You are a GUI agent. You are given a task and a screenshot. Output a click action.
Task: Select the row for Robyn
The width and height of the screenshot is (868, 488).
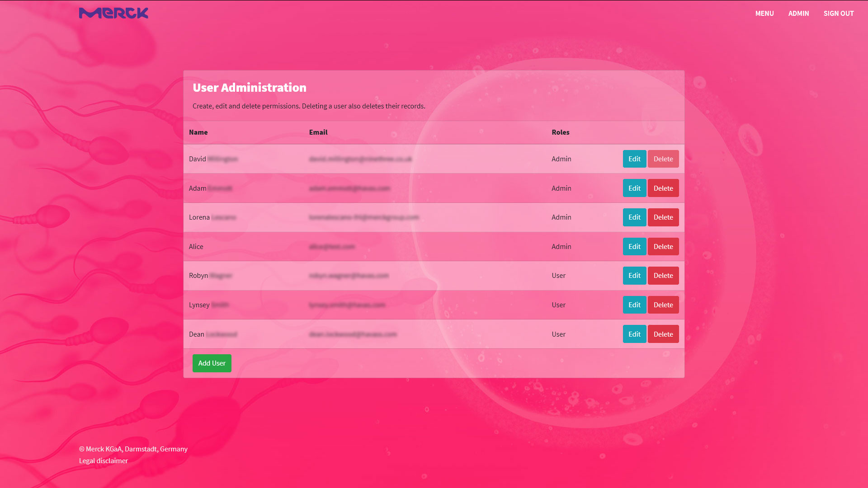pyautogui.click(x=407, y=275)
